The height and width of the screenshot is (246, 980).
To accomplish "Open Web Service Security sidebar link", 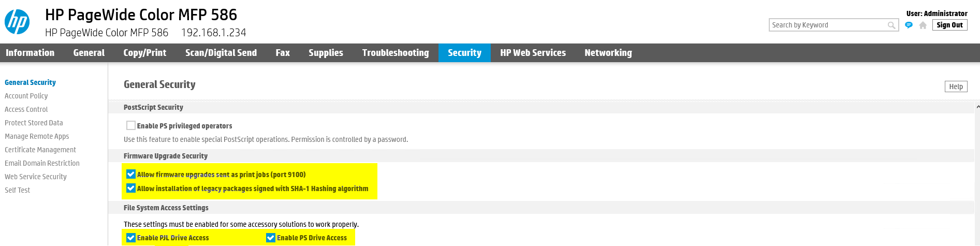I will point(36,177).
